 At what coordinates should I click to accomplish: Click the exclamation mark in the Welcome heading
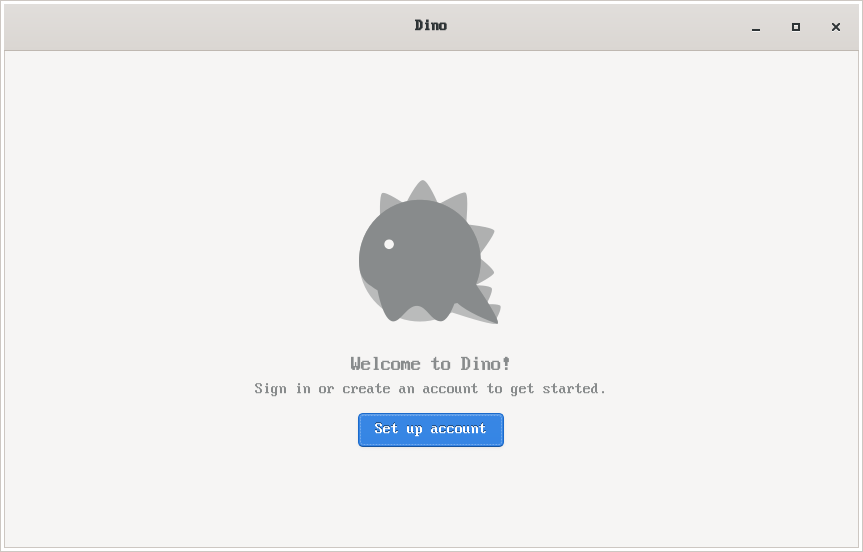click(506, 364)
